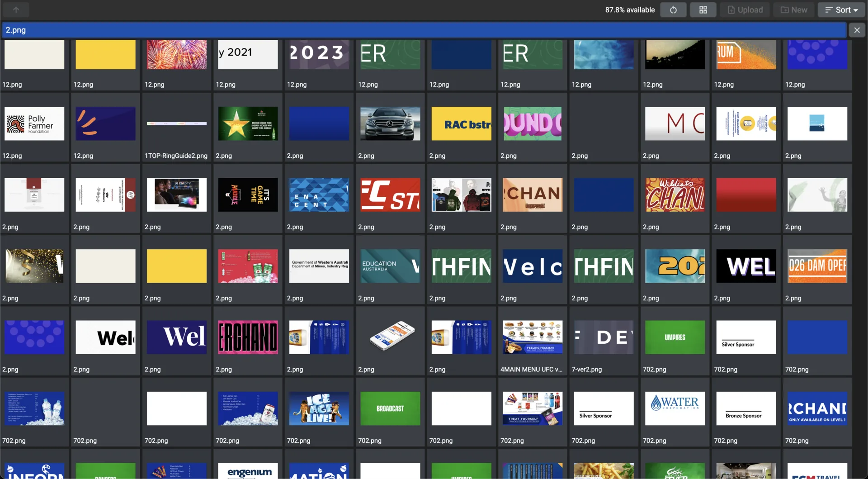868x479 pixels.
Task: Select the dark silhouette sunset thumbnail
Action: point(675,54)
